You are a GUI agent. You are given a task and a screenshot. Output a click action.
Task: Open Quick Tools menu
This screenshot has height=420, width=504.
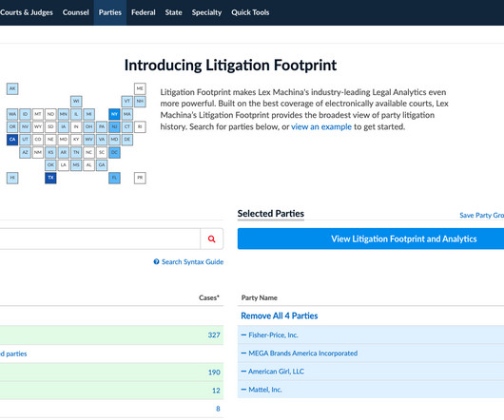(x=250, y=12)
